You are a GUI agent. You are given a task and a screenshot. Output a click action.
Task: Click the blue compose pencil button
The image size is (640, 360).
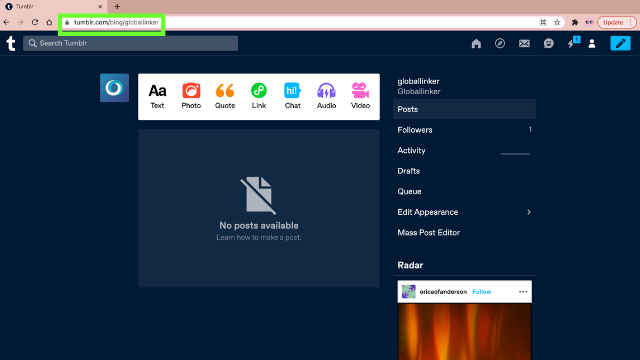[620, 43]
